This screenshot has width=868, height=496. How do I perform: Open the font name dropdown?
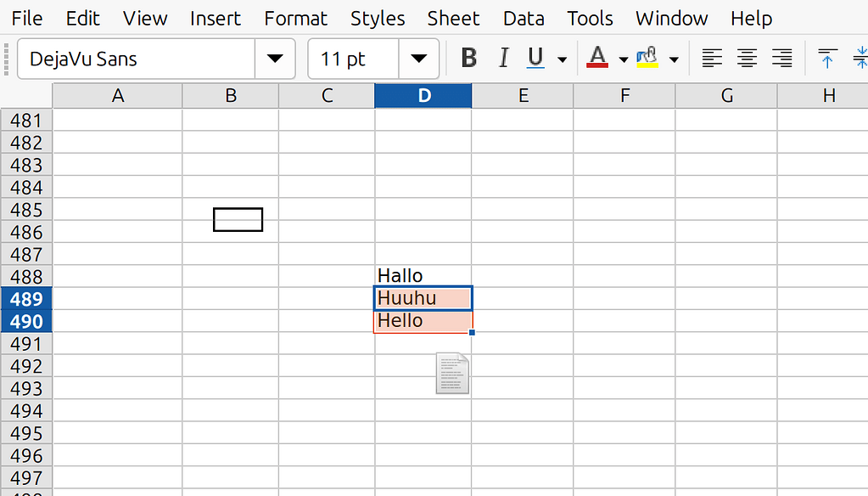(275, 59)
